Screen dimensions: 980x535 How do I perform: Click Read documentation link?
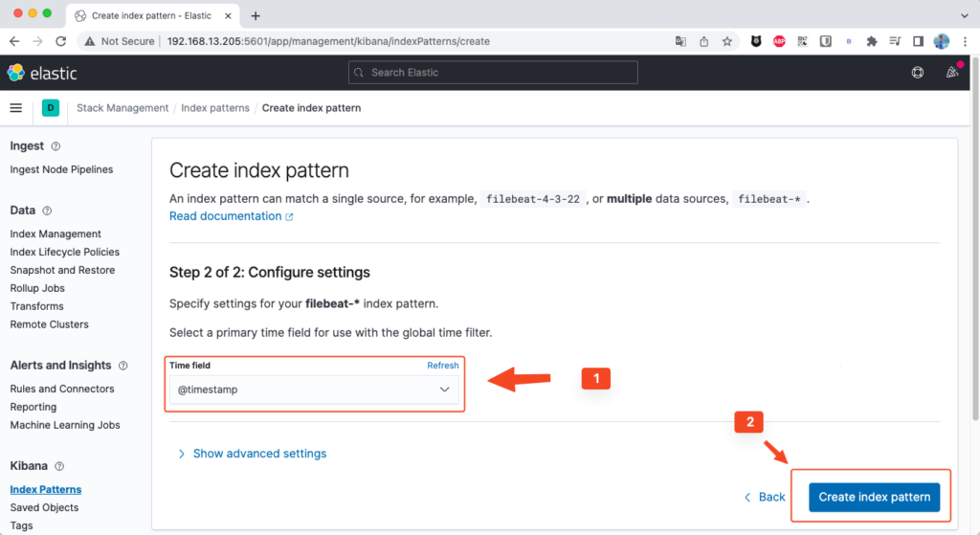231,216
